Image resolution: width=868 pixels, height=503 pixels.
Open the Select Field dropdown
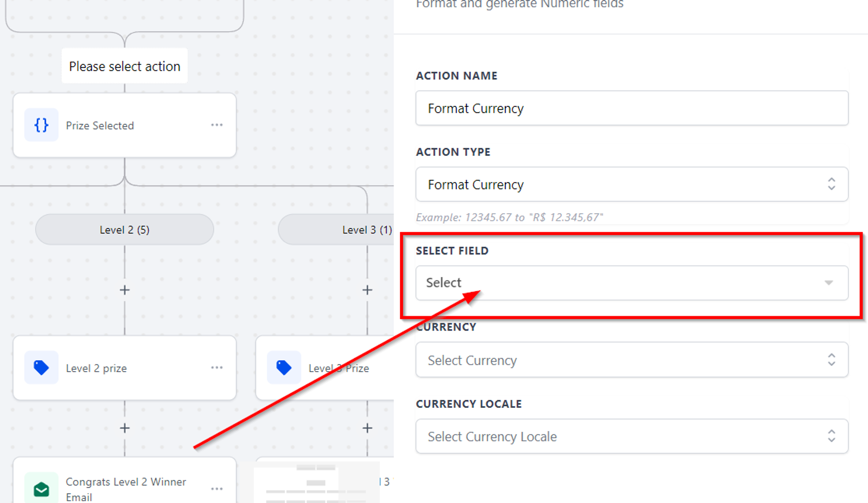click(x=632, y=283)
